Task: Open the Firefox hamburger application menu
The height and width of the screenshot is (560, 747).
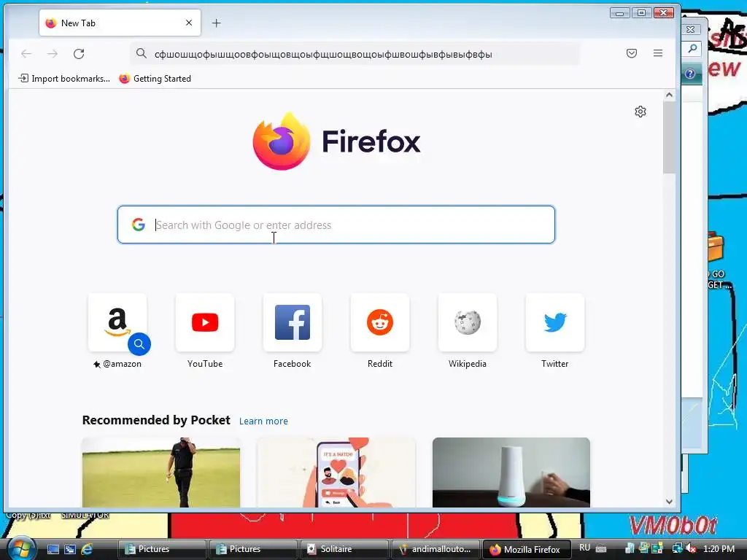Action: click(x=658, y=53)
